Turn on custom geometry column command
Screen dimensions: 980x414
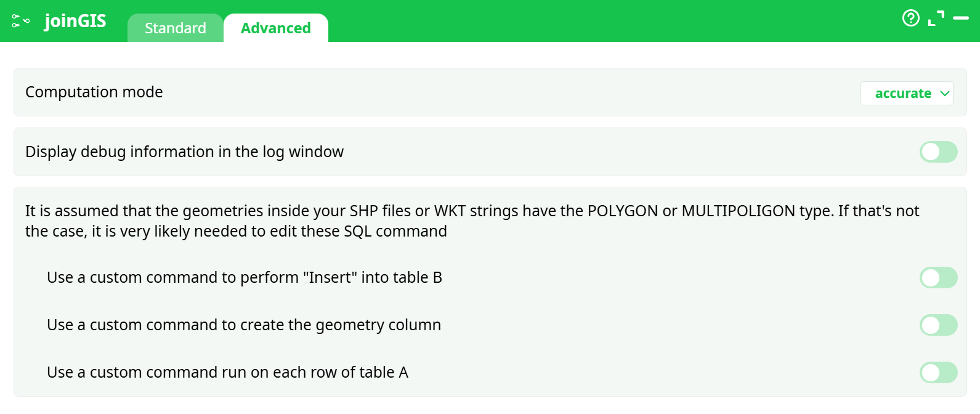[x=938, y=325]
